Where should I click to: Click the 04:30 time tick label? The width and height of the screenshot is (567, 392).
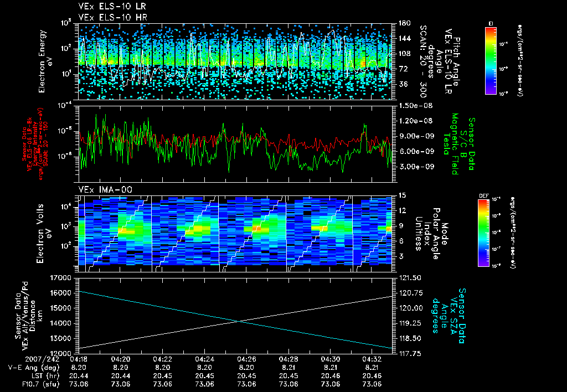[x=331, y=359]
